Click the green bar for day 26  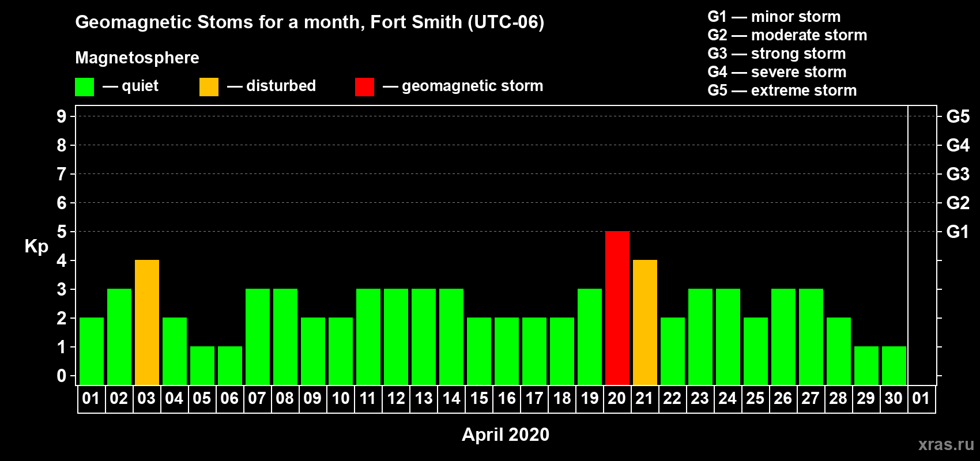(783, 337)
